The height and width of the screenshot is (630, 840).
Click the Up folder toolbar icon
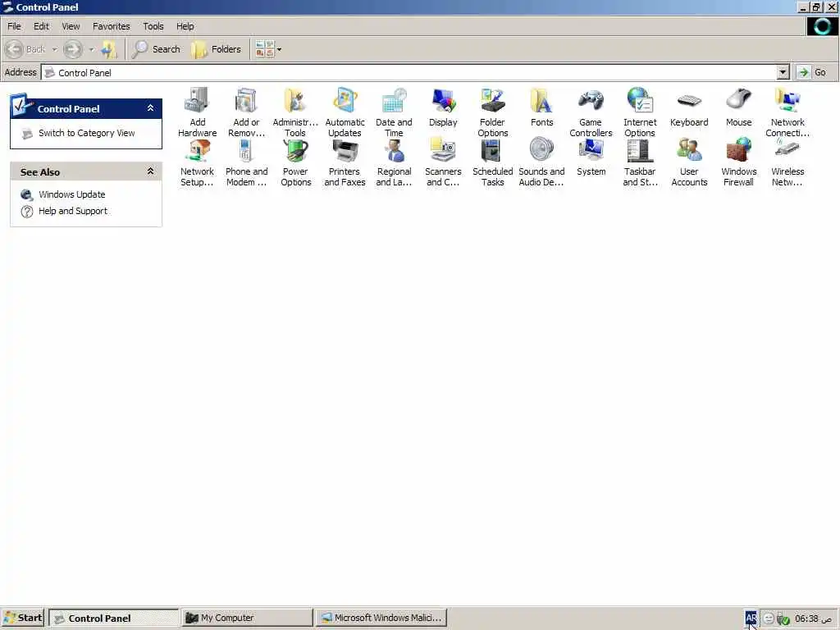[x=109, y=49]
